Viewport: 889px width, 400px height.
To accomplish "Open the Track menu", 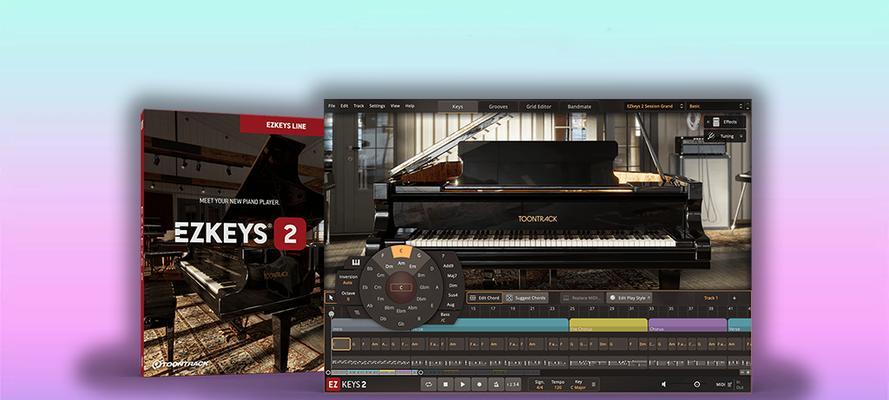I will click(359, 106).
